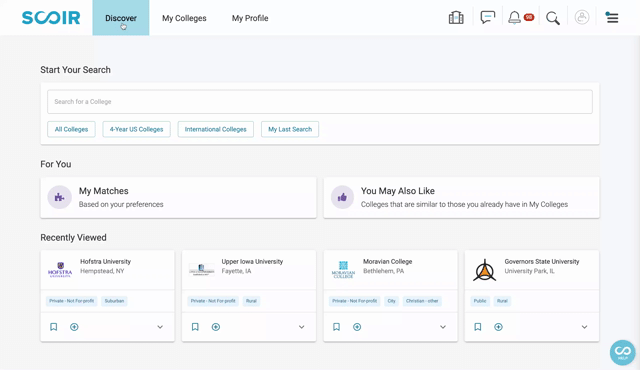Open the messages chat icon

coord(487,17)
